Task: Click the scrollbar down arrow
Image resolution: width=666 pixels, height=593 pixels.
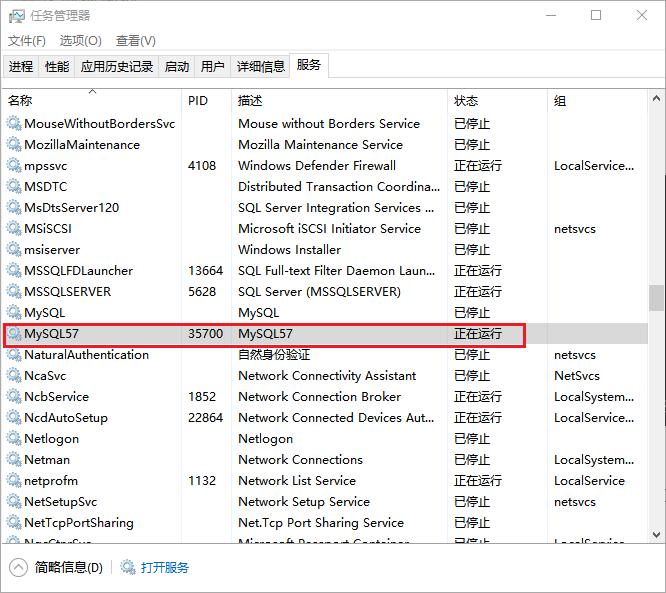Action: [x=656, y=535]
